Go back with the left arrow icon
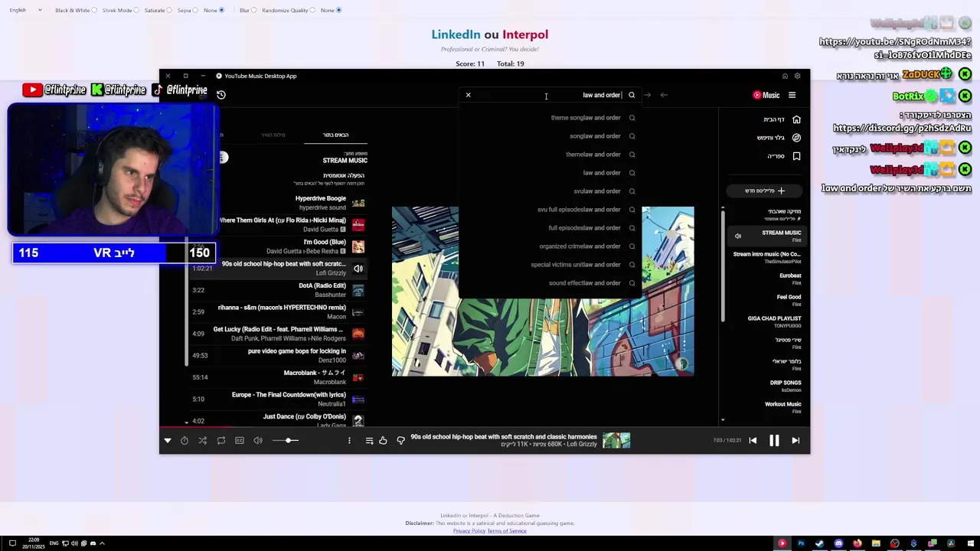Image resolution: width=980 pixels, height=551 pixels. (x=664, y=96)
